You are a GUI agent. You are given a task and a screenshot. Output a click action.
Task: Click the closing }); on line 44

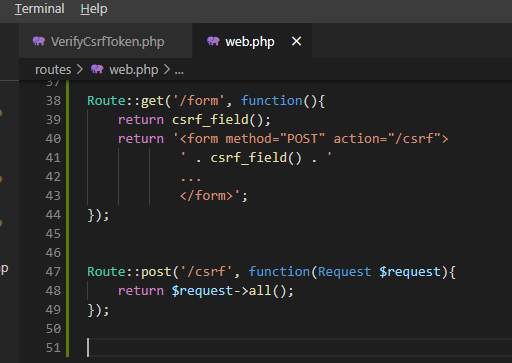coord(98,215)
